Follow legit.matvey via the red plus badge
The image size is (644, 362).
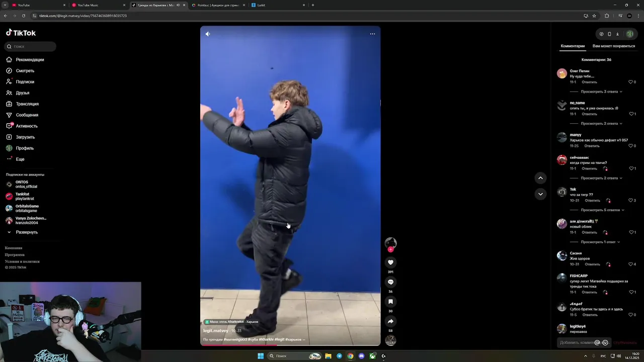390,249
